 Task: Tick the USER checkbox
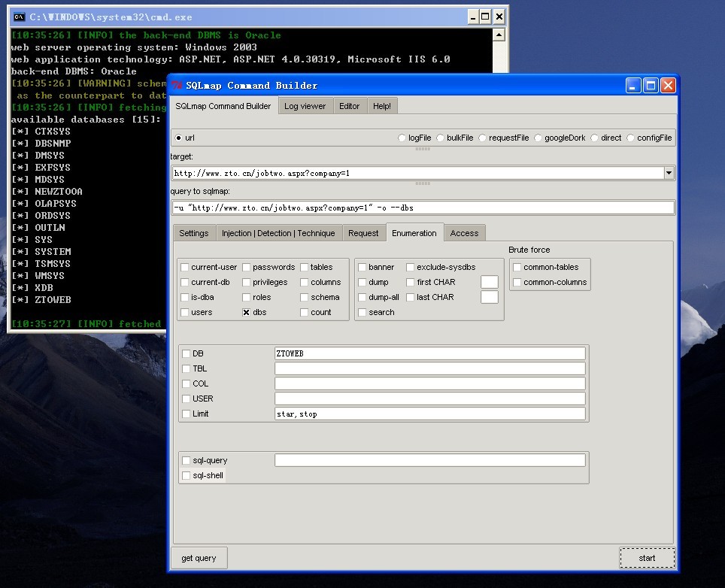187,399
